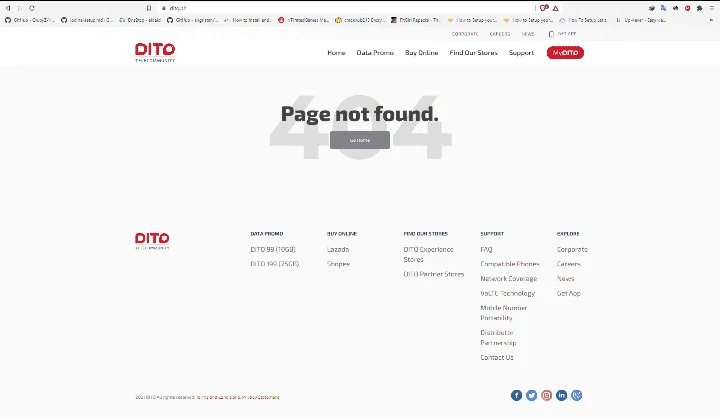
Task: Open the 'How To Setup Lara...' bookmark
Action: (x=584, y=20)
